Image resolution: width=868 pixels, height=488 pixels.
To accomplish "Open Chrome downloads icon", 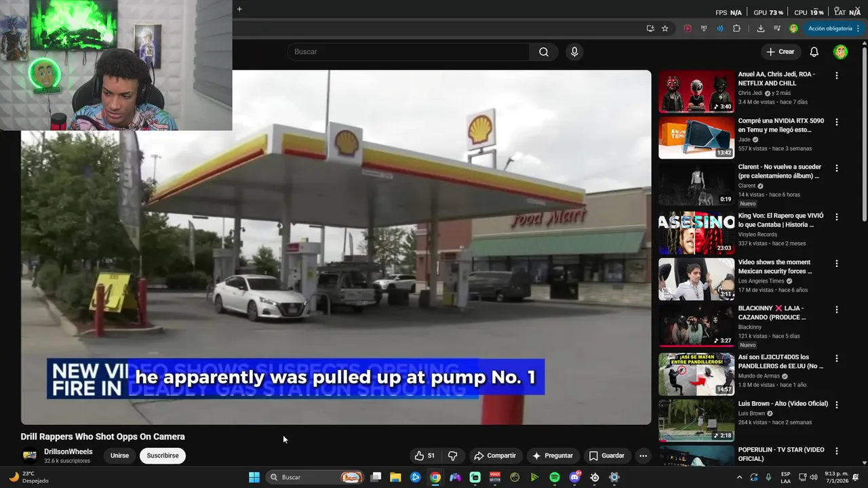I will coord(761,28).
